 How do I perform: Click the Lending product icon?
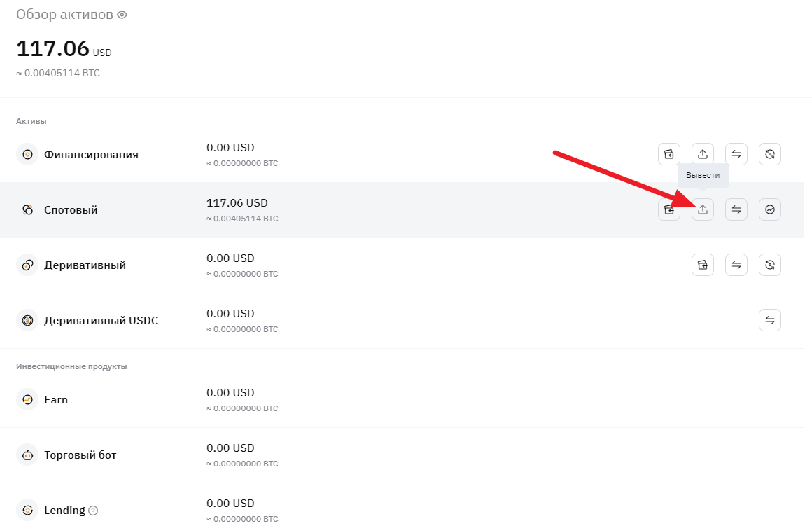27,511
